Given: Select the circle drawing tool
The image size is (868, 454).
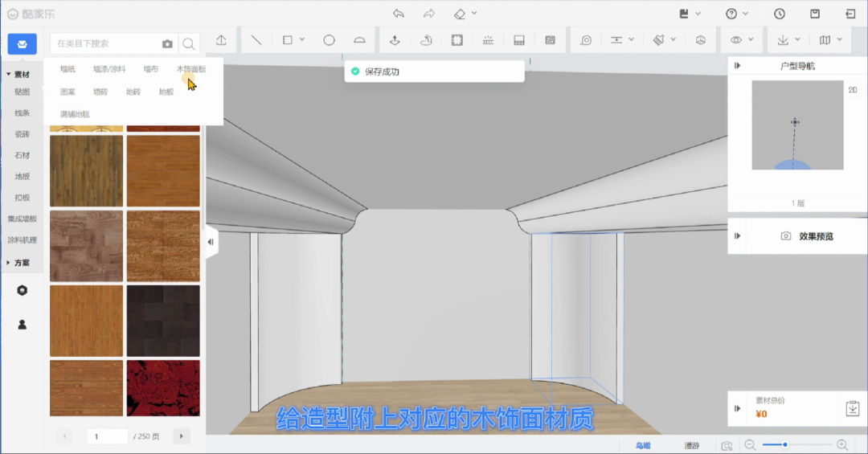Looking at the screenshot, I should [330, 40].
